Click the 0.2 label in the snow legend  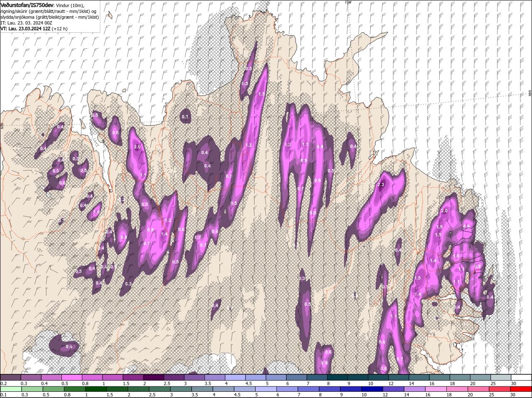coord(3,383)
